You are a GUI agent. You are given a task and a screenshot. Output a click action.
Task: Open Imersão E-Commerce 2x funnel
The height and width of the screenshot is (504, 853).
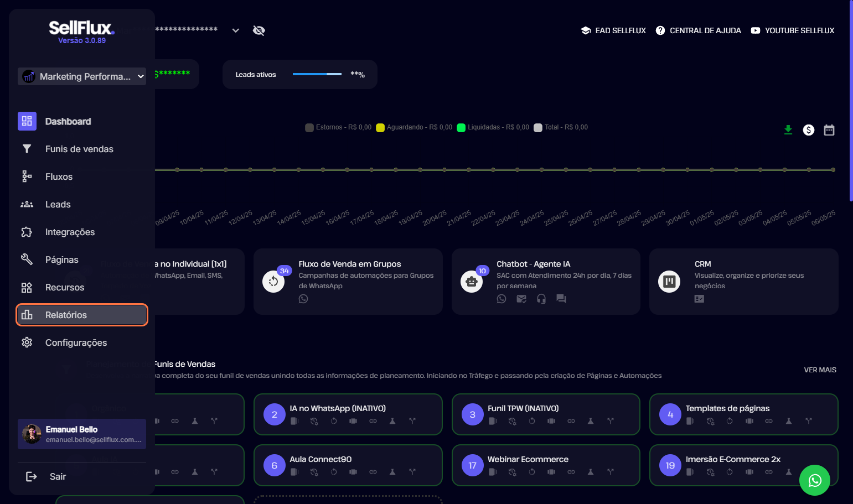744,465
